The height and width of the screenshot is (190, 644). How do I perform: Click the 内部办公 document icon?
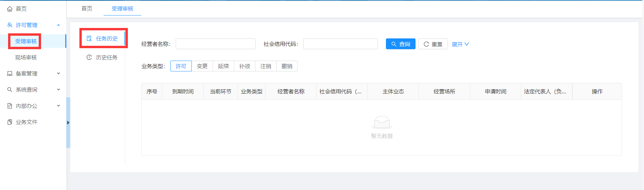10,106
